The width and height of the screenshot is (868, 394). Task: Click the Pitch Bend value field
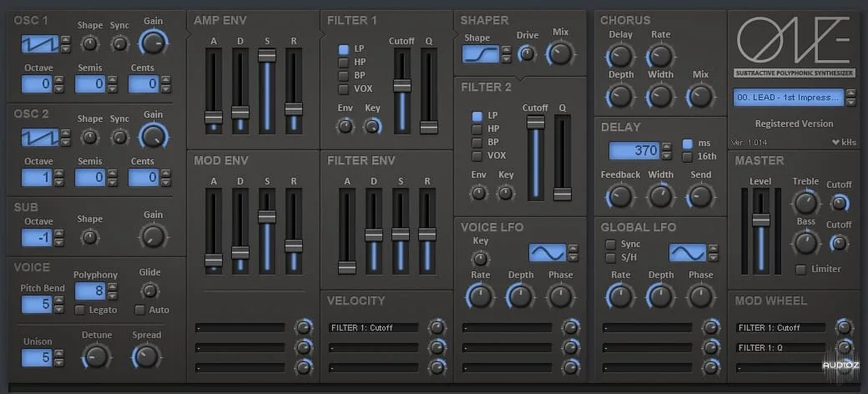click(x=37, y=304)
